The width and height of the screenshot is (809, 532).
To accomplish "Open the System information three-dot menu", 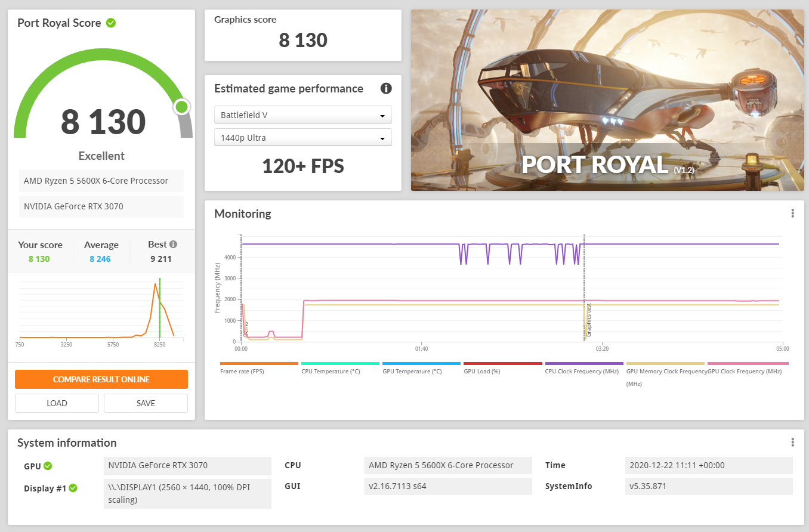I will pos(792,443).
